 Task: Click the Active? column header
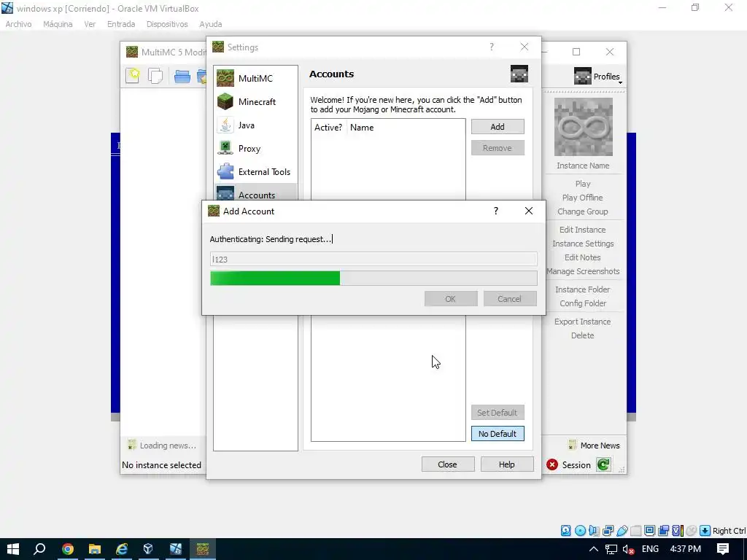(x=328, y=127)
